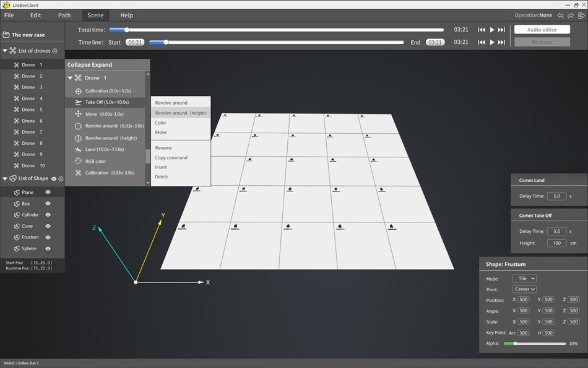Add a shape with plus icon
This screenshot has width=588, height=368.
coord(61,179)
